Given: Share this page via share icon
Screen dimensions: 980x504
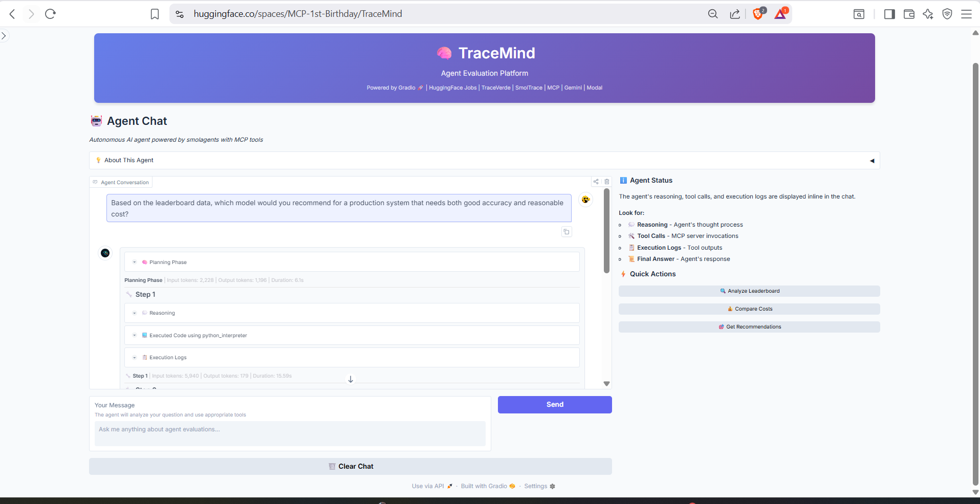Looking at the screenshot, I should [x=735, y=14].
